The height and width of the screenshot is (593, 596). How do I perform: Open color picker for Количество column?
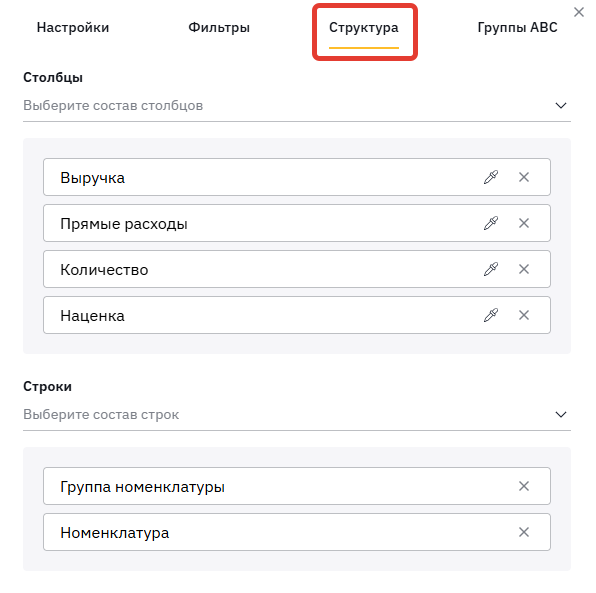click(491, 269)
